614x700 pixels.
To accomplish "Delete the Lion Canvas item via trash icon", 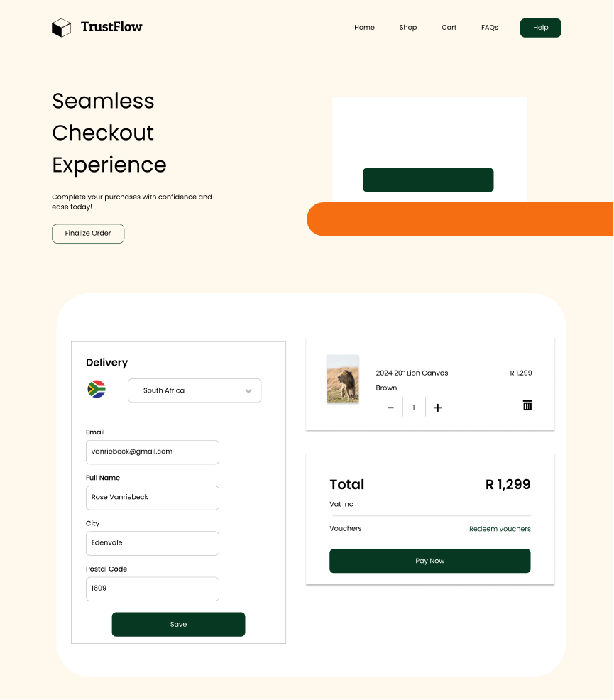I will click(x=527, y=405).
